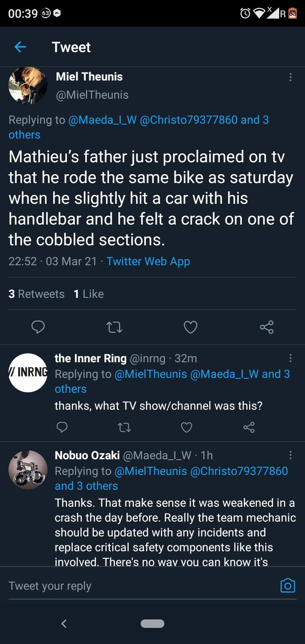Screen dimensions: 305x644
Task: View the 3 Retweets list
Action: coord(36,294)
